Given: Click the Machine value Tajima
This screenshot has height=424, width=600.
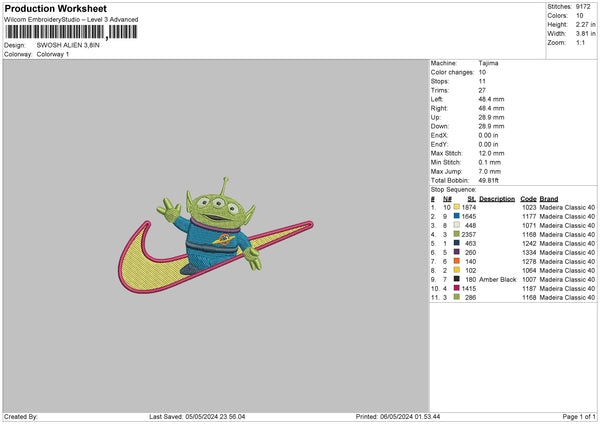Looking at the screenshot, I should (x=488, y=63).
